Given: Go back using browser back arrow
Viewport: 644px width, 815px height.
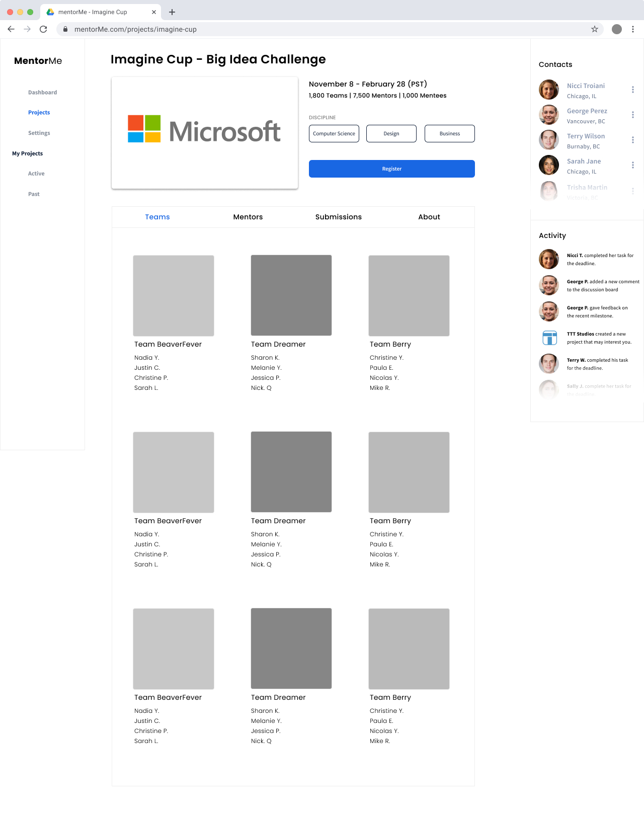Looking at the screenshot, I should (11, 29).
